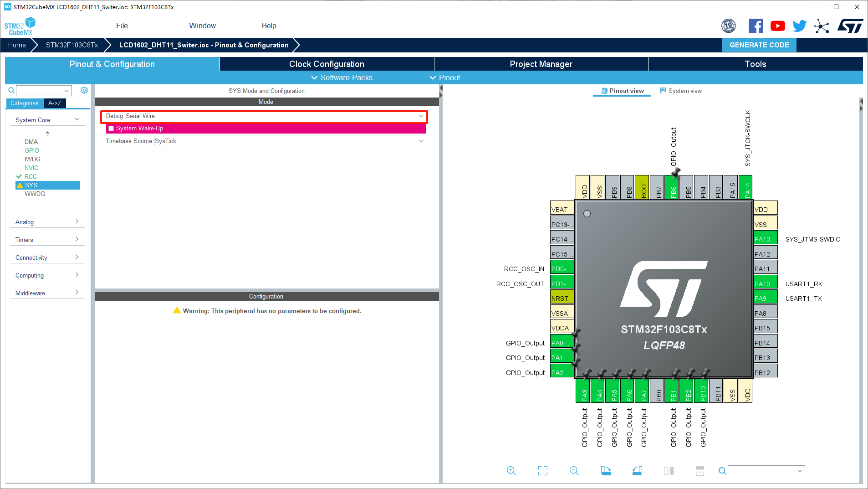The image size is (868, 489).
Task: Open the YouTube link icon
Action: click(x=777, y=26)
